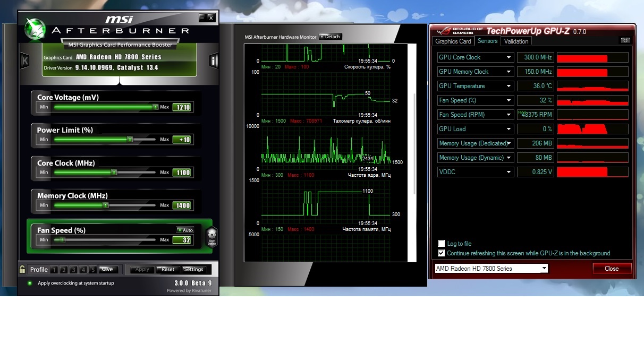Viewport: 644px width, 344px height.
Task: Switch to the Sensors tab in GPU-Z
Action: click(487, 41)
